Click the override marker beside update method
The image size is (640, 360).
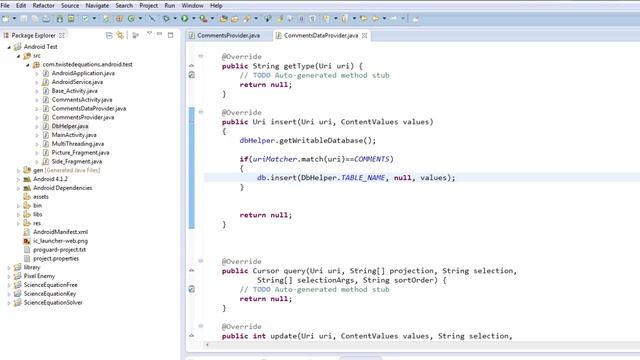click(x=192, y=336)
